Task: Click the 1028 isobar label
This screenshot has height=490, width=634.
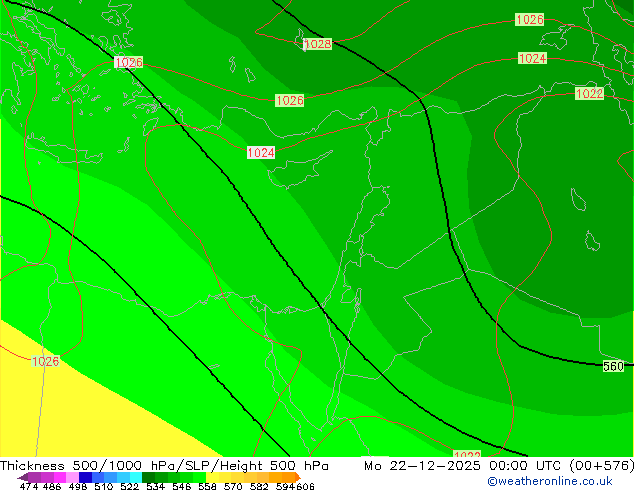Action: click(317, 44)
